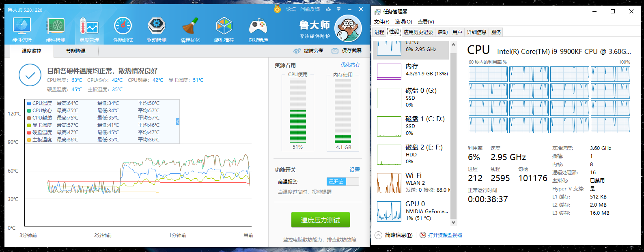The height and width of the screenshot is (252, 644).
Task: Toggle CPU核心 green legend swatch
Action: [29, 111]
